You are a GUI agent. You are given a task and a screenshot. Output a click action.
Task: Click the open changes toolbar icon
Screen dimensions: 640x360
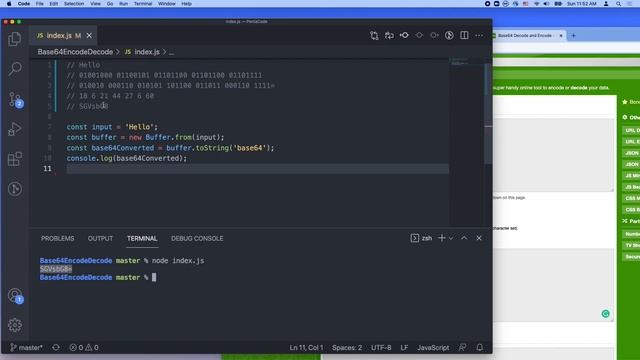point(389,36)
